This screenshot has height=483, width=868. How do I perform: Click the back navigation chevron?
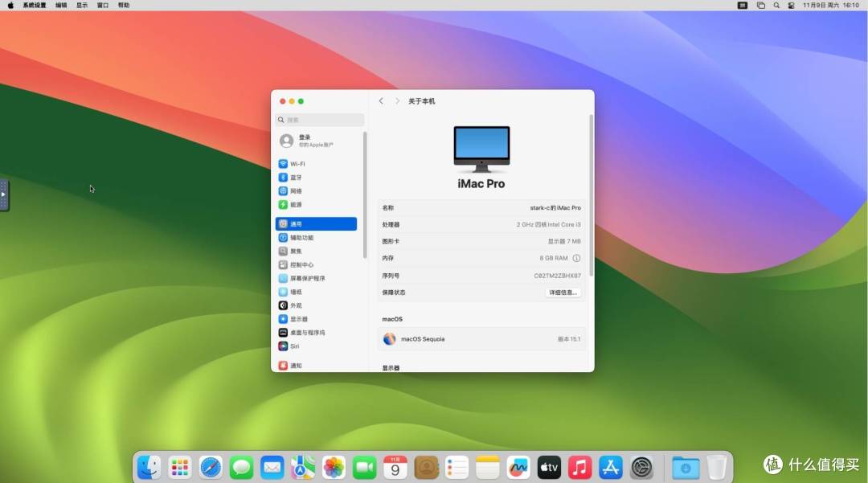point(380,100)
